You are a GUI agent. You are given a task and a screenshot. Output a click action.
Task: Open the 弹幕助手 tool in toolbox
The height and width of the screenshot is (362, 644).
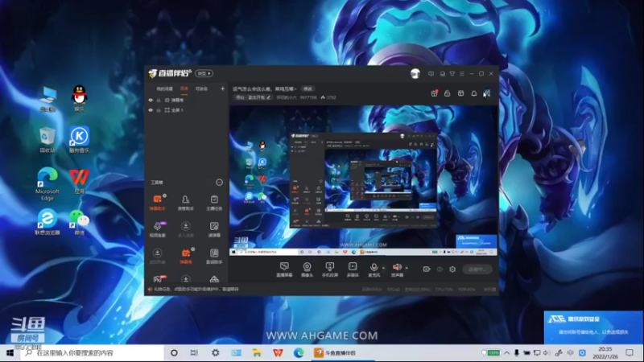pyautogui.click(x=157, y=202)
